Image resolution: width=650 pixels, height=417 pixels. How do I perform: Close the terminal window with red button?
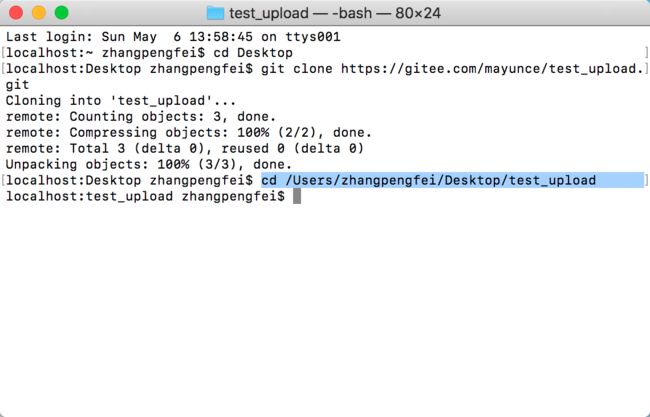(x=16, y=12)
